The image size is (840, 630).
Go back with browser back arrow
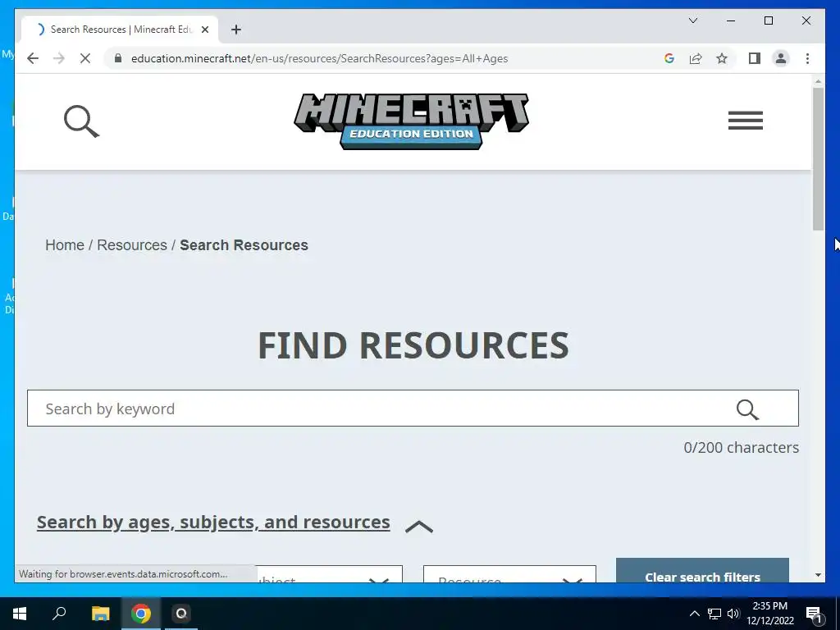pos(33,58)
